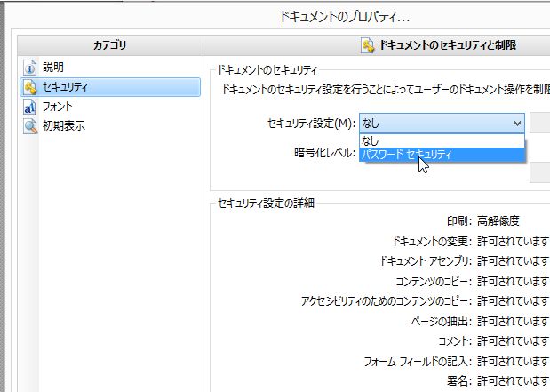Click the 署名 permission value
Viewport: 550px width, 392px height.
pos(514,380)
